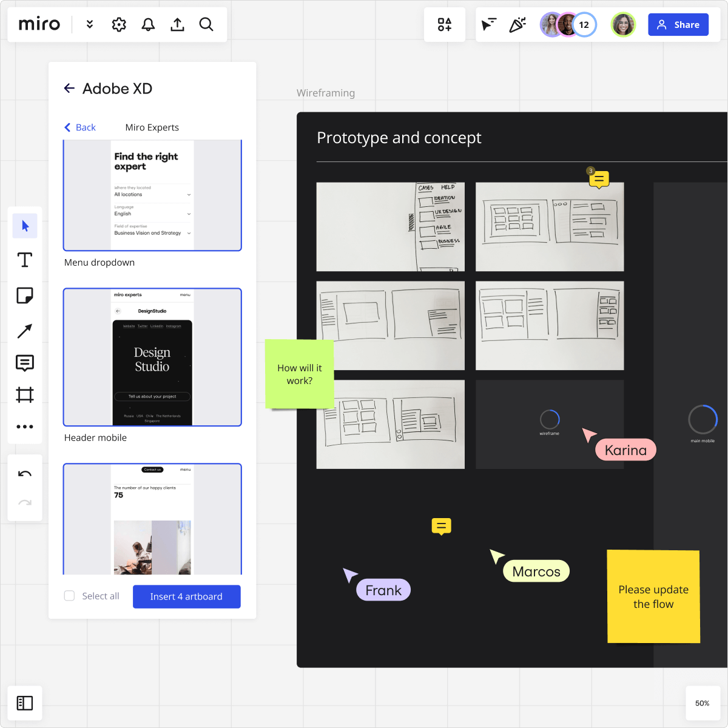The image size is (728, 728).
Task: Choose the Frame tool
Action: (x=25, y=395)
